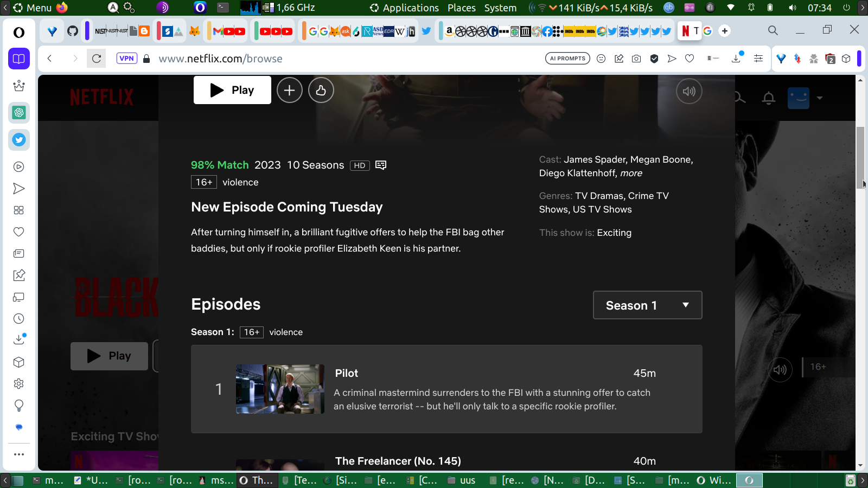868x488 pixels.
Task: Mute the trailer audio in the details panel
Action: [689, 92]
